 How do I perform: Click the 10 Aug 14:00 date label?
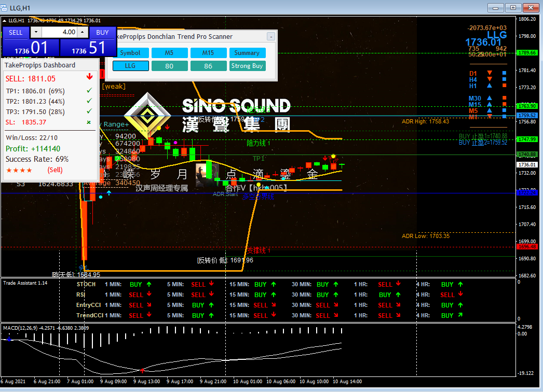coord(347,382)
